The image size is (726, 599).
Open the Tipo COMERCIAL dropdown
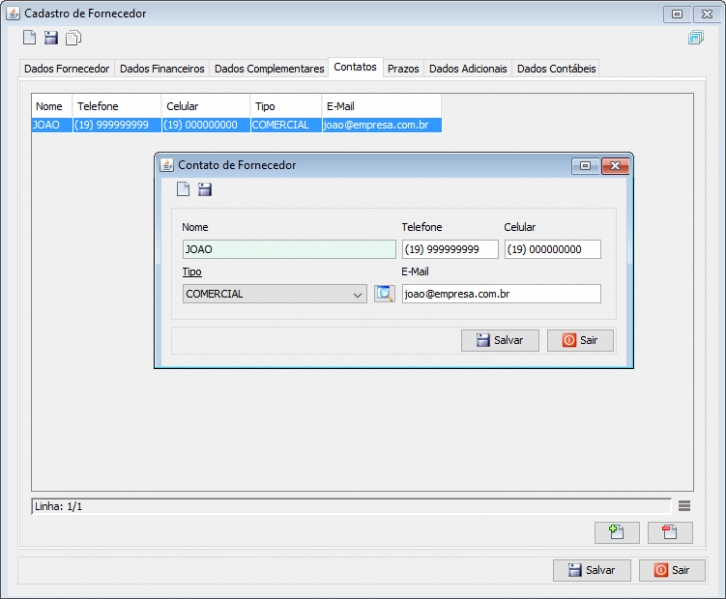pyautogui.click(x=275, y=293)
